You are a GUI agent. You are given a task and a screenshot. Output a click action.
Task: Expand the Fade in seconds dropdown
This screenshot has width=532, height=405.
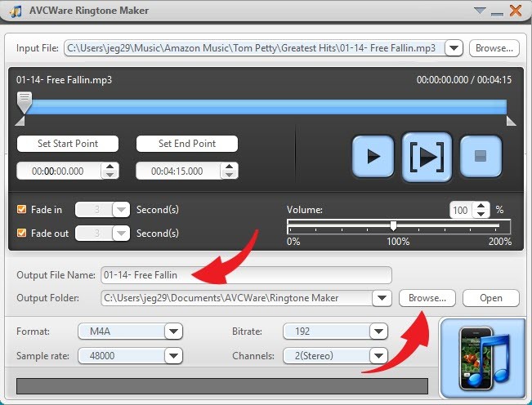click(121, 210)
